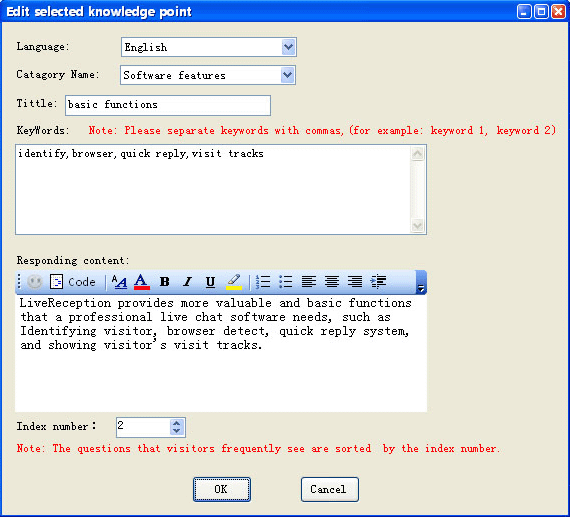Minimize the Edit knowledge point window

[524, 12]
